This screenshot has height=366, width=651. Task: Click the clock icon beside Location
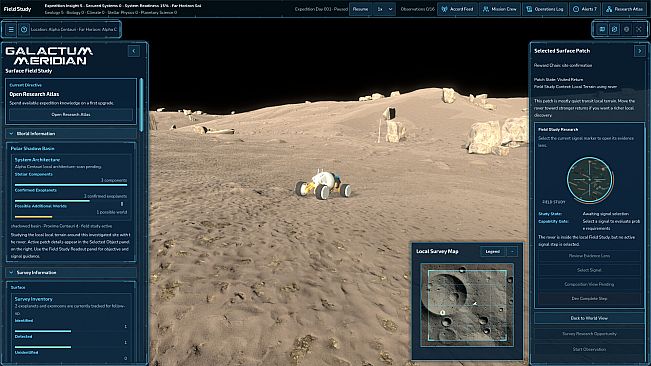(24, 29)
